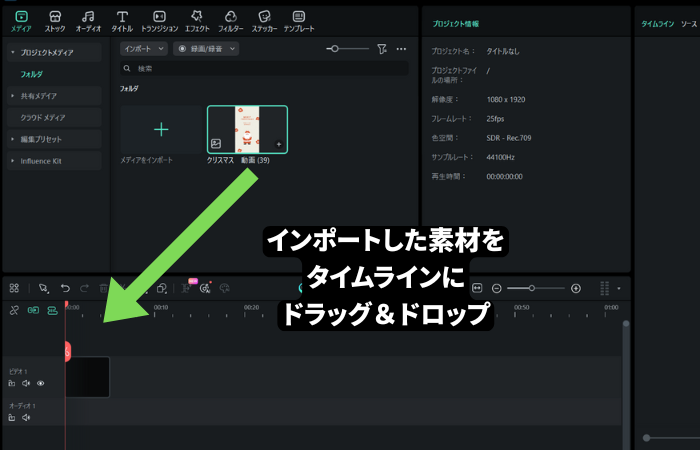Image resolution: width=700 pixels, height=450 pixels.
Task: Toggle the first green icon beside the ruler
Action: coord(33,310)
